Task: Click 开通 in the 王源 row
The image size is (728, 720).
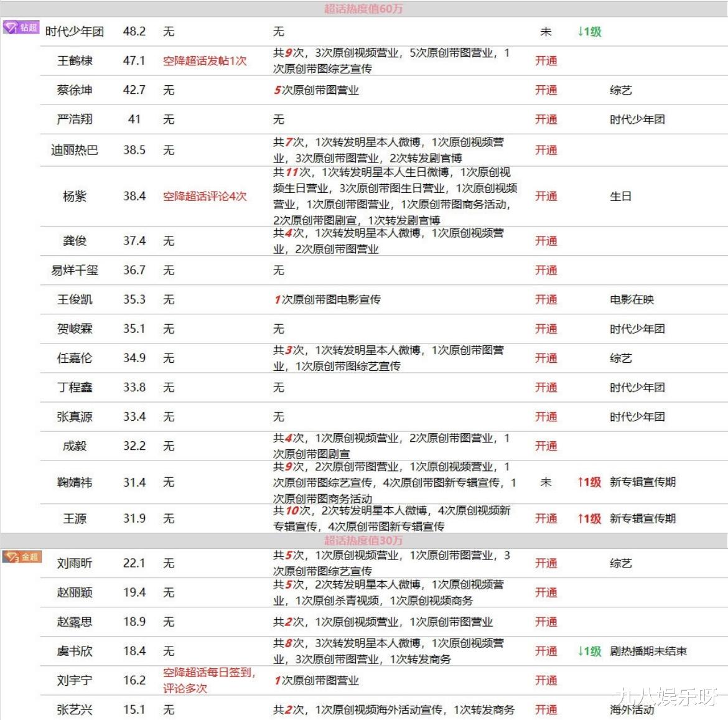Action: click(546, 518)
